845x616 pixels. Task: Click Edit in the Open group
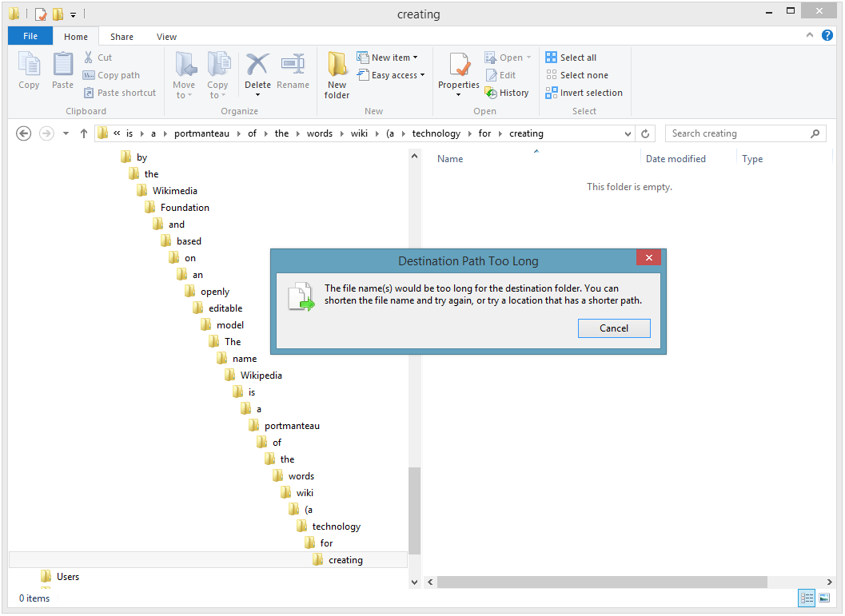pos(500,75)
